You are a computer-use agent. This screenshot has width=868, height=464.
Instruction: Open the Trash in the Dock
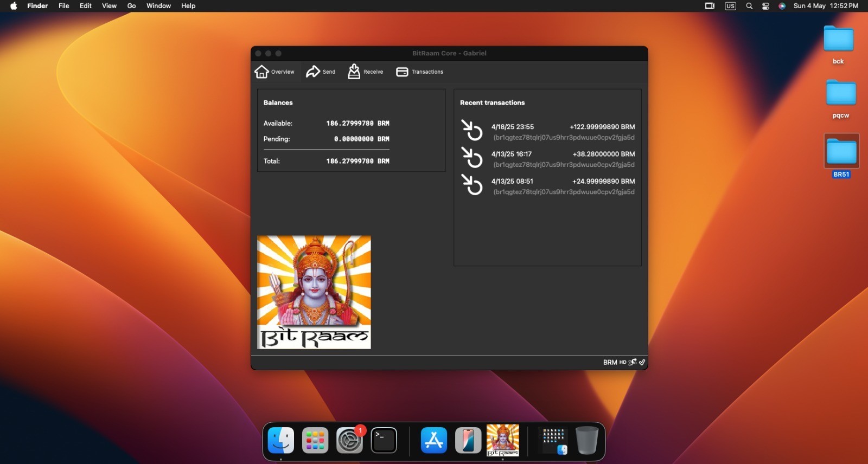(586, 440)
